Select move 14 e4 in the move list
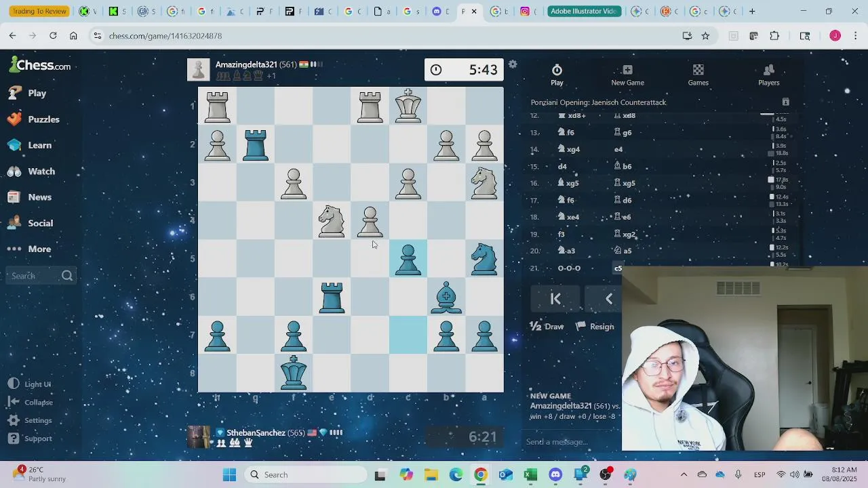The width and height of the screenshot is (868, 488). click(618, 149)
